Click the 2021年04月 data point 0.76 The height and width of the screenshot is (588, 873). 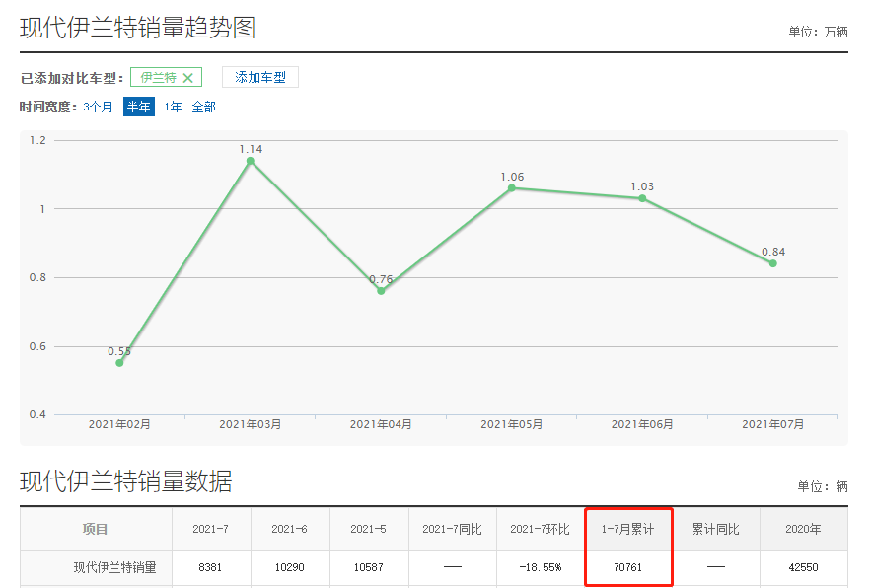pyautogui.click(x=381, y=291)
